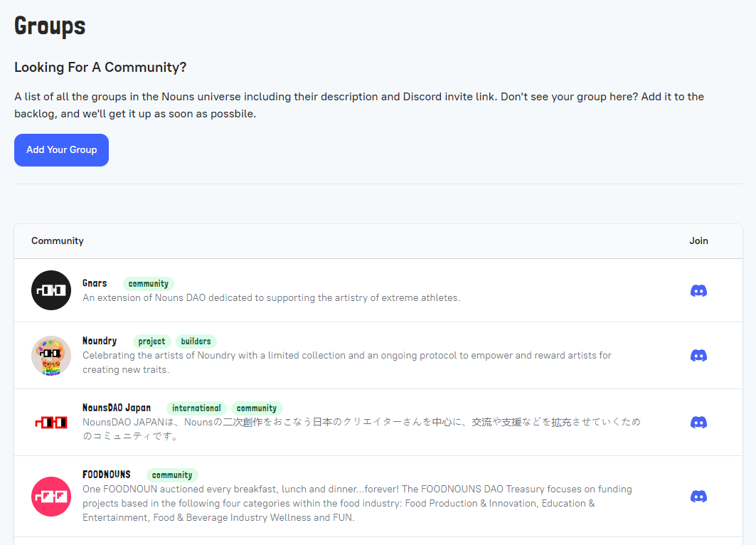Click the Groups page heading
This screenshot has height=545, width=756.
pyautogui.click(x=50, y=26)
